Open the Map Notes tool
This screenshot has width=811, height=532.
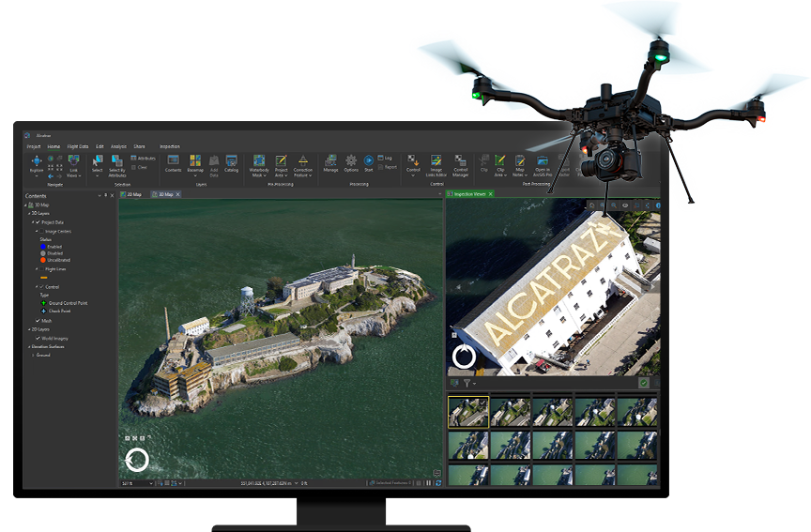tap(520, 165)
